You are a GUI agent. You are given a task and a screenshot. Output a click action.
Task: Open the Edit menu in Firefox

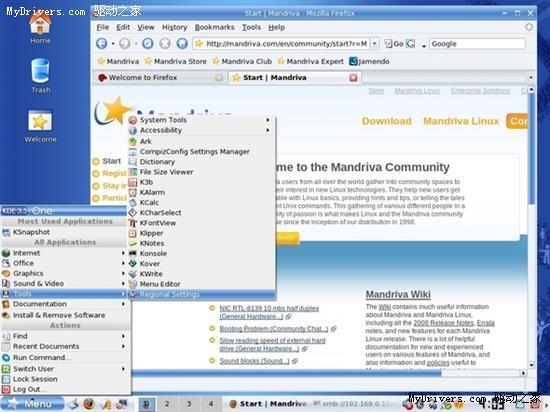pyautogui.click(x=123, y=27)
